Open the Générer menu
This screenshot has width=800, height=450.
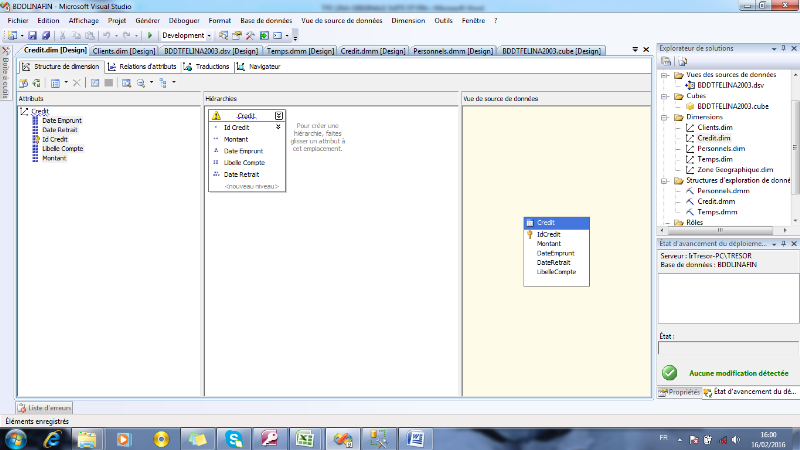pos(146,20)
